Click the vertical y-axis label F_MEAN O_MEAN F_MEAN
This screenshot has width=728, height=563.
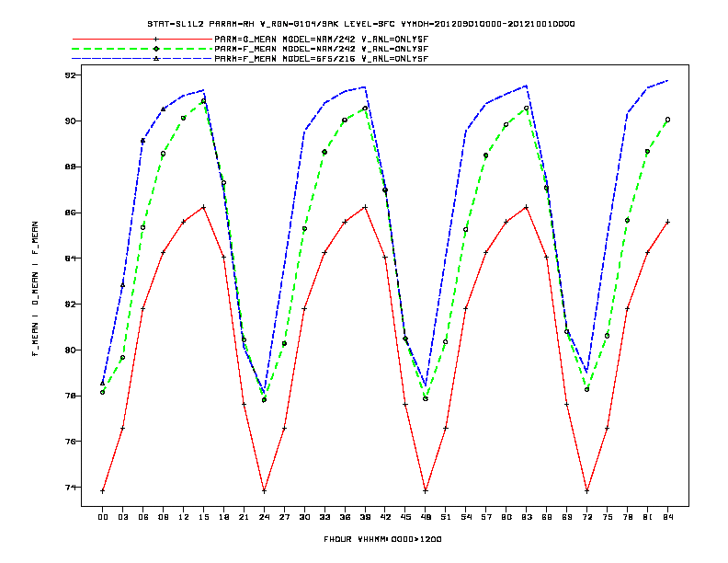click(x=35, y=289)
